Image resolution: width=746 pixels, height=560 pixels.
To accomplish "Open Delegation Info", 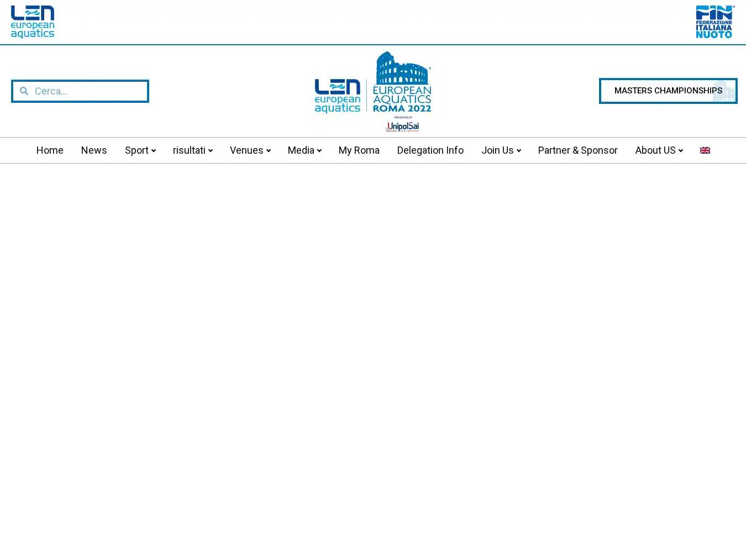I will pyautogui.click(x=430, y=150).
